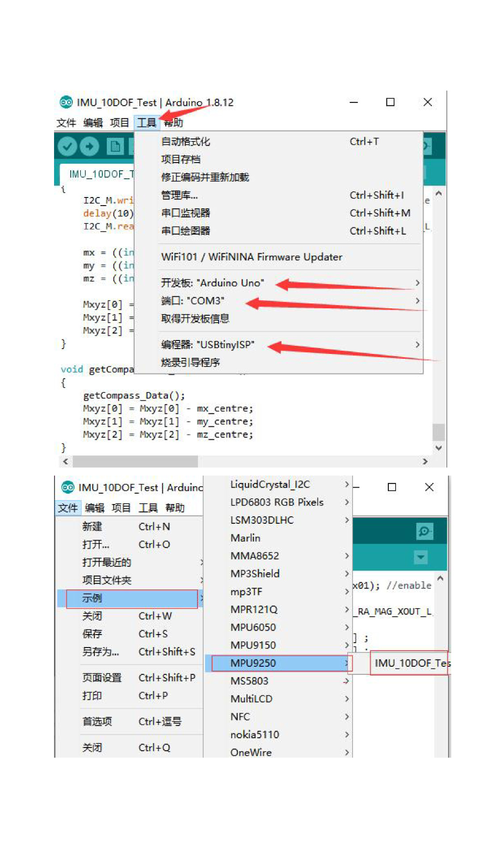Open 编辑 menu in the bottom window
Image resolution: width=504 pixels, height=858 pixels.
tap(95, 508)
